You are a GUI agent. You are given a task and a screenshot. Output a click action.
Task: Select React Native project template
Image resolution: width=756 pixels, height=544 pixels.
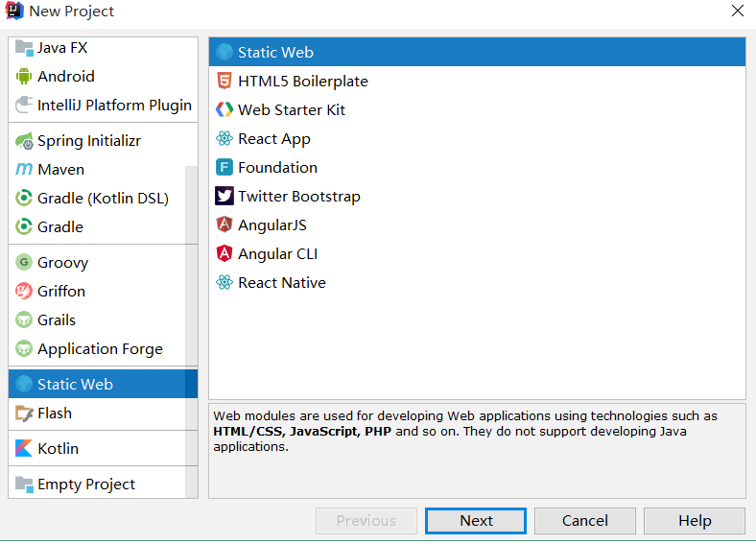(281, 283)
